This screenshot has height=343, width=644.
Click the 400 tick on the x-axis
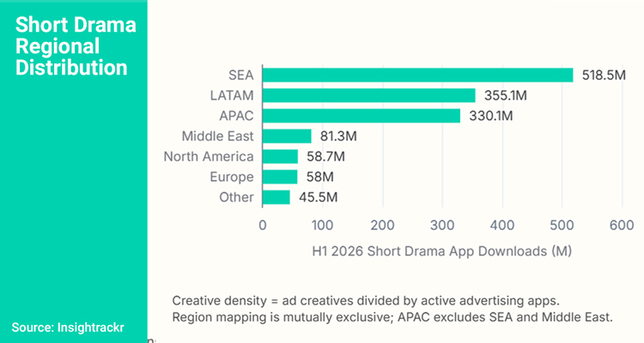(502, 226)
